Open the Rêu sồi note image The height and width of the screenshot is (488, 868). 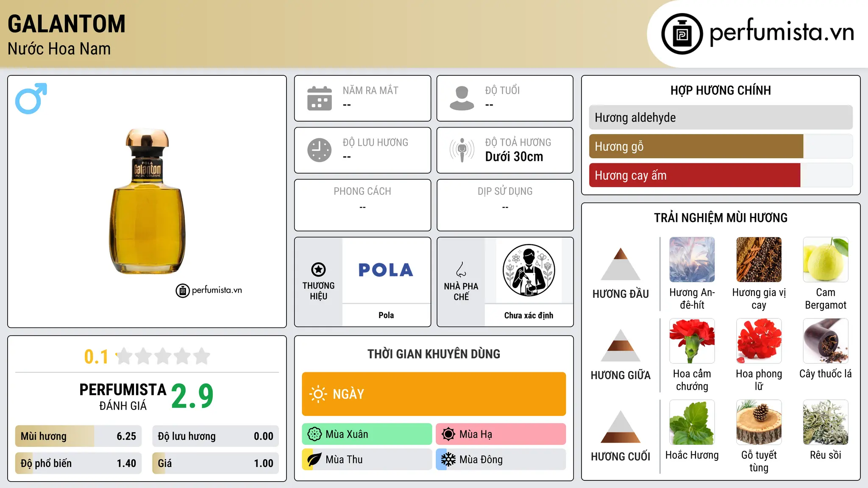pyautogui.click(x=826, y=422)
